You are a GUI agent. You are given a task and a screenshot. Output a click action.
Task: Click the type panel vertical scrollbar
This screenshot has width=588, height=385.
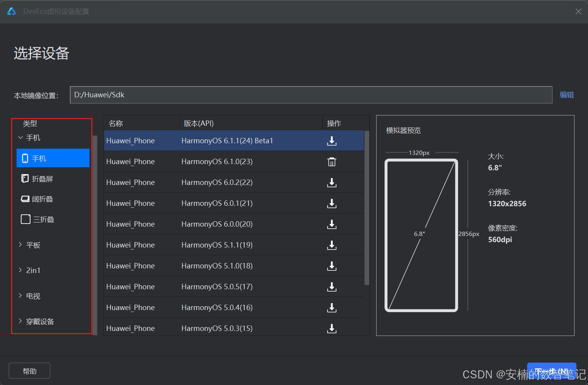(95, 235)
